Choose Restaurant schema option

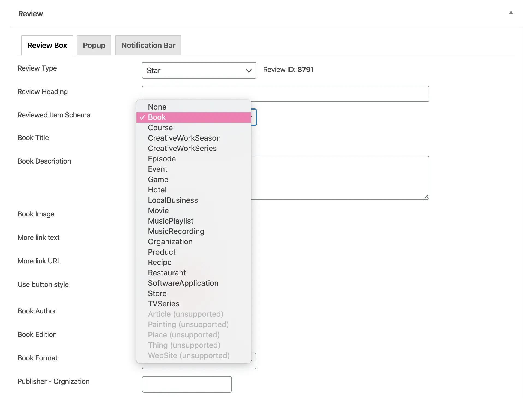pos(193,273)
